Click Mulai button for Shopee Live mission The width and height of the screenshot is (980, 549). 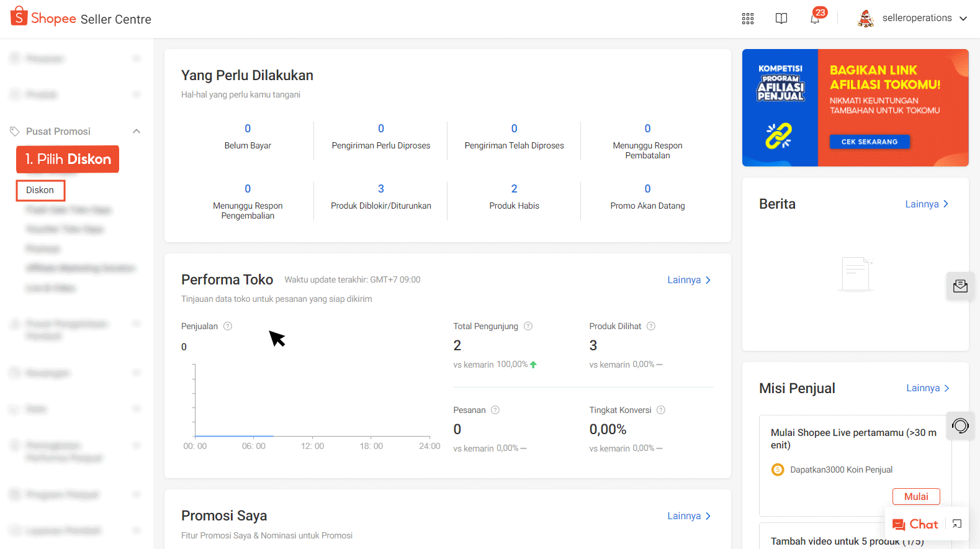[916, 496]
